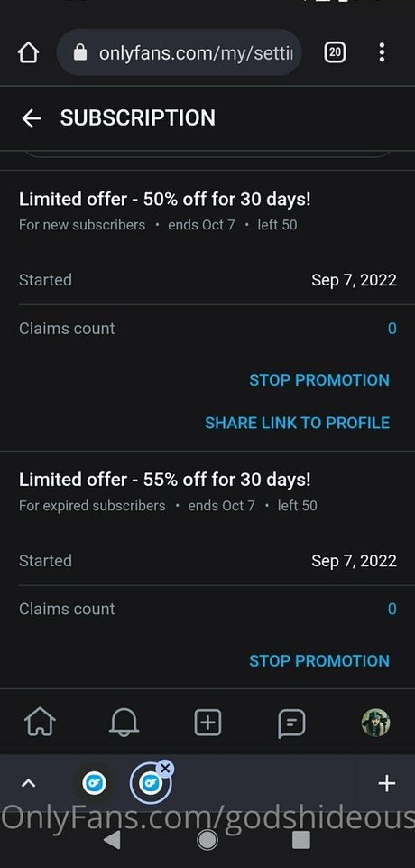Image resolution: width=415 pixels, height=868 pixels.
Task: Stop the 55% off promotion
Action: coord(319,660)
